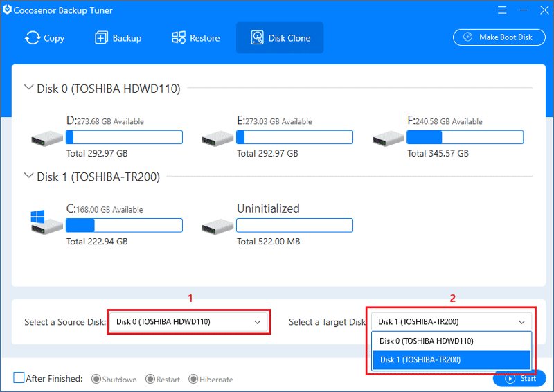Click the Make Boot Disk button
The width and height of the screenshot is (554, 392).
[x=499, y=37]
